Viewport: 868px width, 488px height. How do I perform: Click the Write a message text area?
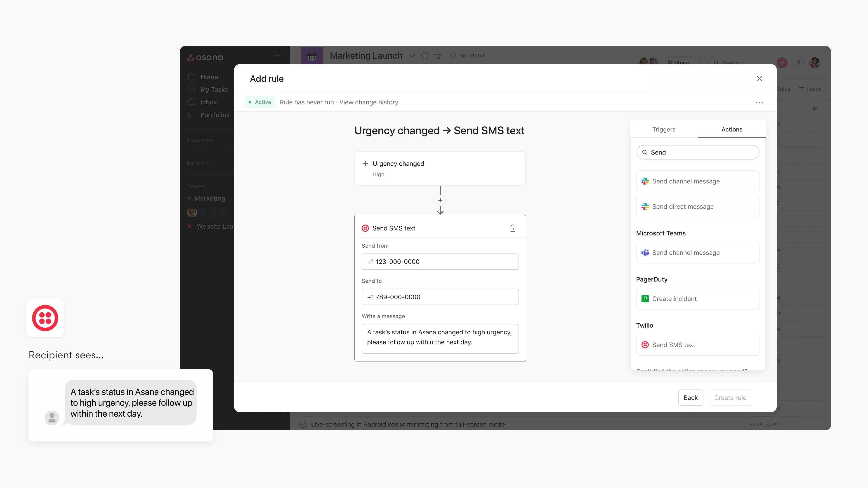click(x=440, y=338)
